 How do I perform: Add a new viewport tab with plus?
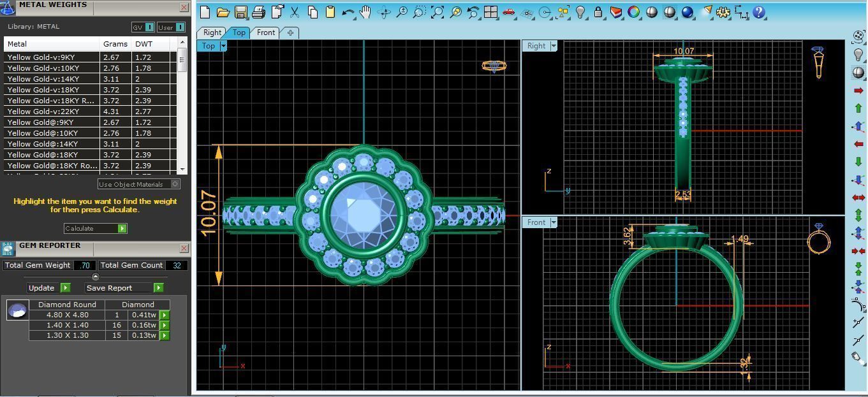290,32
